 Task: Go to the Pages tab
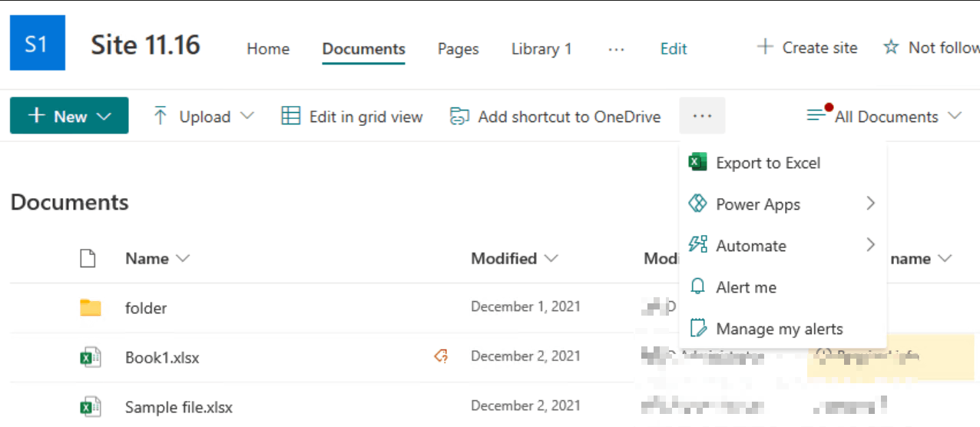[x=459, y=48]
